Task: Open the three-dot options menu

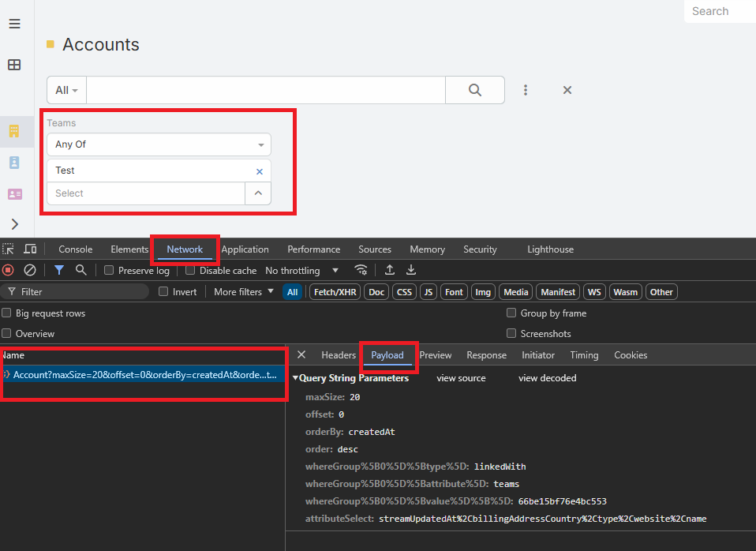Action: pos(526,90)
